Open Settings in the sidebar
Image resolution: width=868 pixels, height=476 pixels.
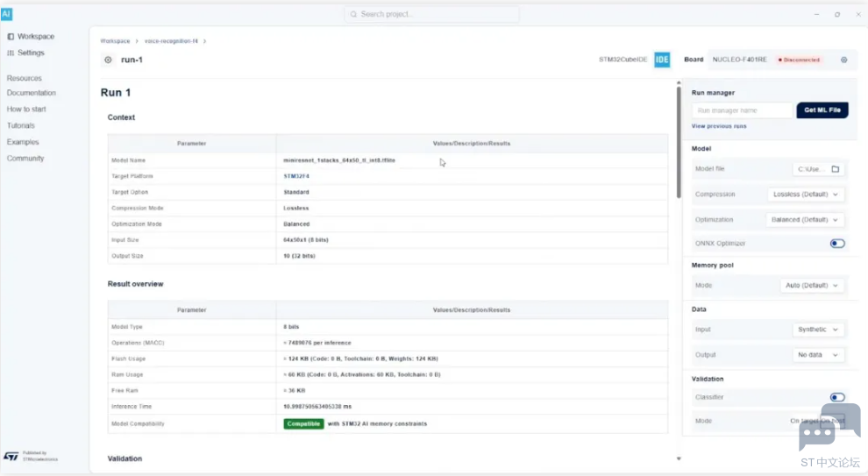pyautogui.click(x=25, y=53)
